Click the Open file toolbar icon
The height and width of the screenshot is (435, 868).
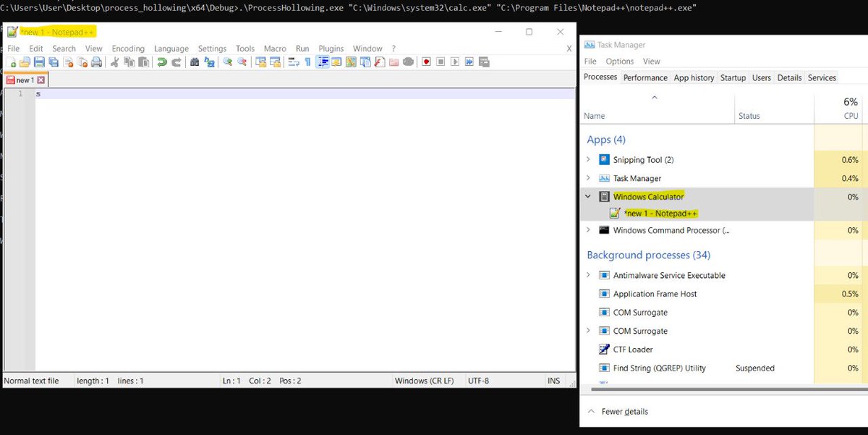(25, 62)
